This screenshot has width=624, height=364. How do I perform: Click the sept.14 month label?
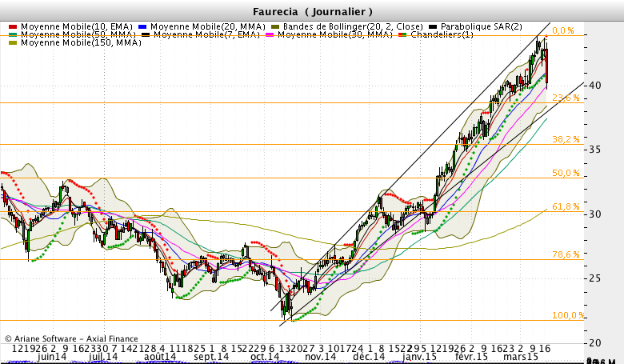tap(211, 357)
